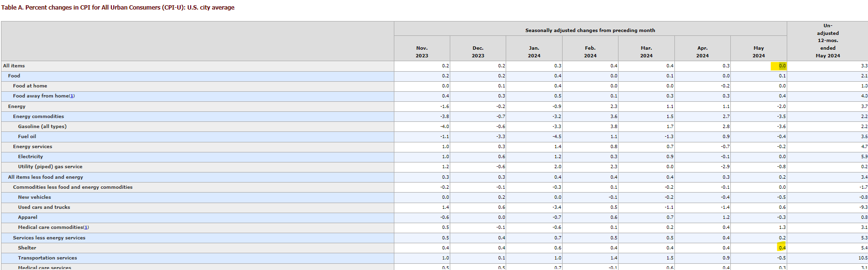Viewport: 868px width, 270px height.
Task: Click the Feb. 2024 column header
Action: 590,52
